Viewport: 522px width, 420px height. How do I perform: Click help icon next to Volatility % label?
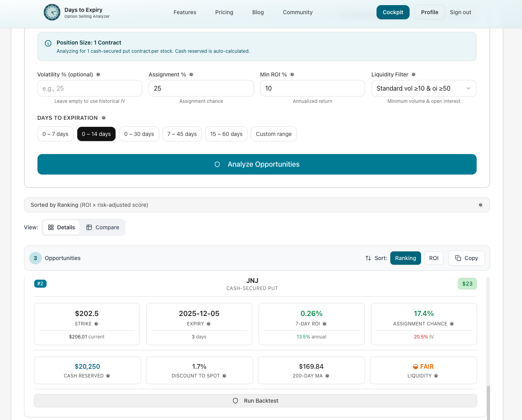[x=98, y=74]
